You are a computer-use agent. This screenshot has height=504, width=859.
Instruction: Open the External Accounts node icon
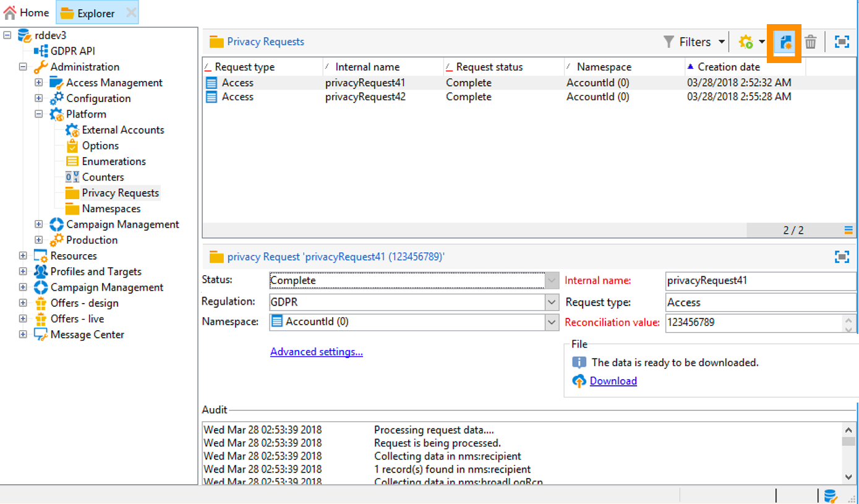click(72, 130)
